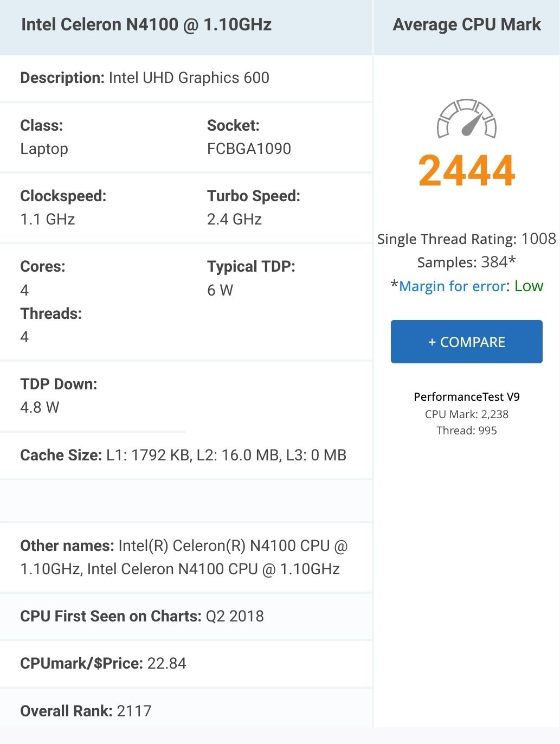Click the Turbo Speed 2.4 GHz value
The height and width of the screenshot is (744, 560).
[x=234, y=219]
